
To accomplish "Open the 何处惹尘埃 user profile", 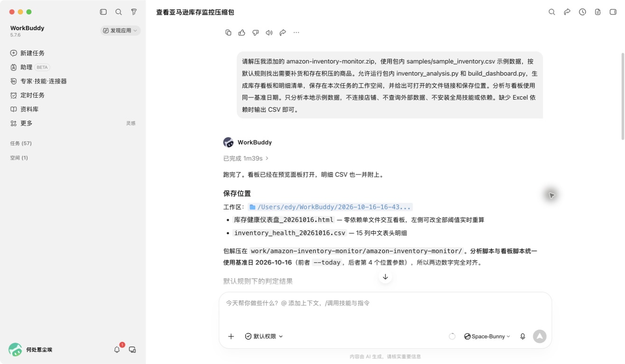I will (31, 350).
